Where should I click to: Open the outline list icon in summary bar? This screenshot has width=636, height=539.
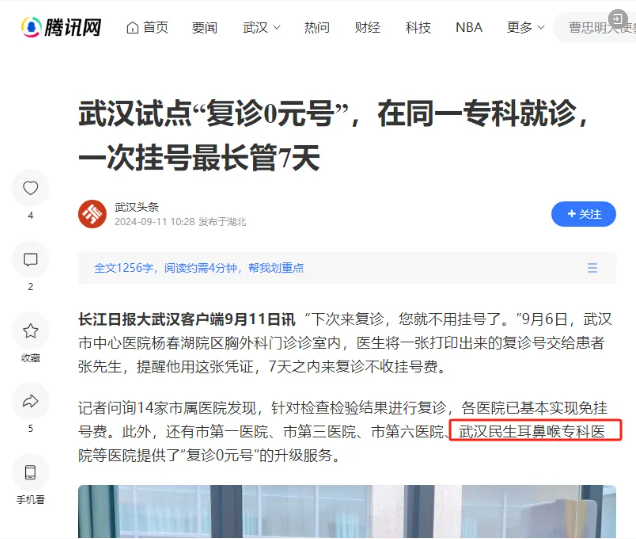click(x=592, y=268)
